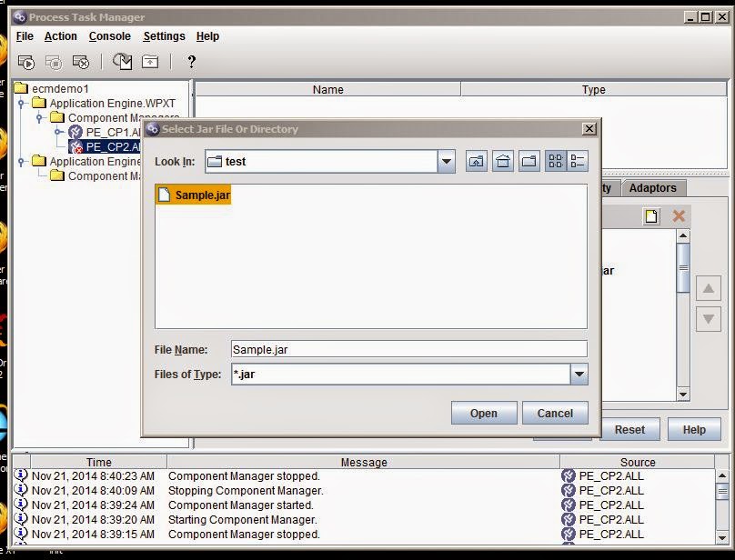Image resolution: width=735 pixels, height=560 pixels.
Task: Open the Look In dropdown
Action: point(447,160)
